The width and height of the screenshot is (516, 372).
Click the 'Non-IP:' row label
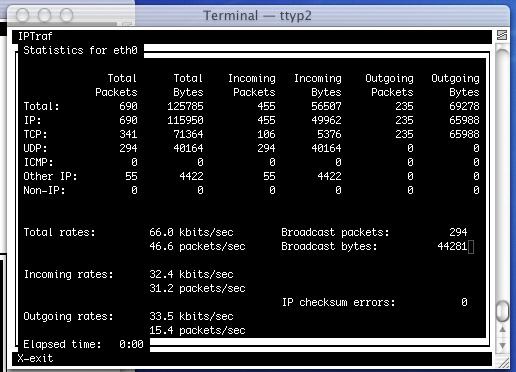click(44, 190)
